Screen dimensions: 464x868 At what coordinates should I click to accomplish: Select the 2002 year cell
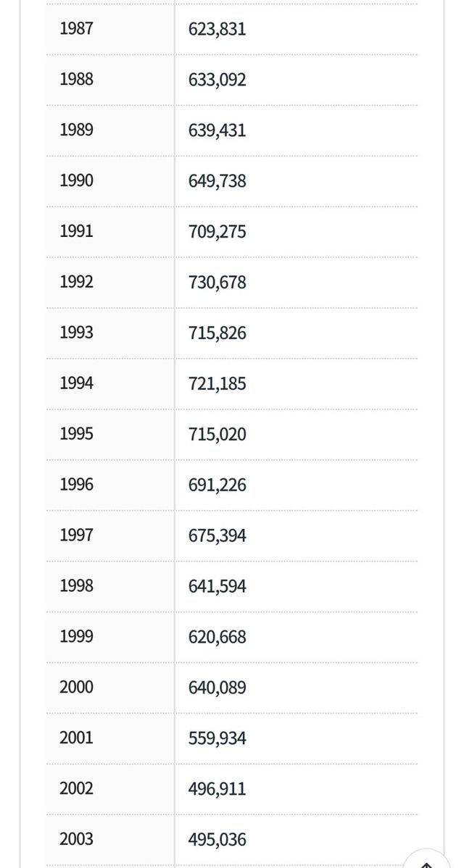[76, 789]
